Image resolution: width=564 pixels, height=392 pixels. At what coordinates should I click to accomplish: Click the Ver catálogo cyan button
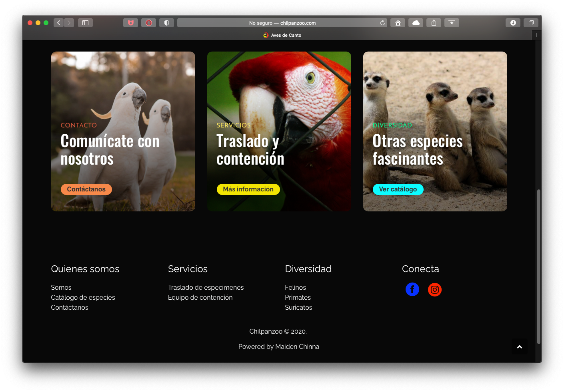click(x=398, y=189)
